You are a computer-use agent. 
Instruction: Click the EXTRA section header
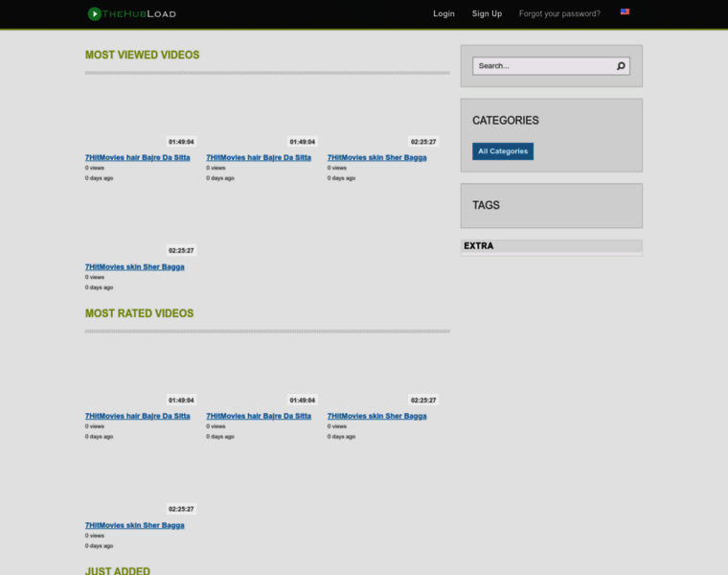[x=479, y=246]
